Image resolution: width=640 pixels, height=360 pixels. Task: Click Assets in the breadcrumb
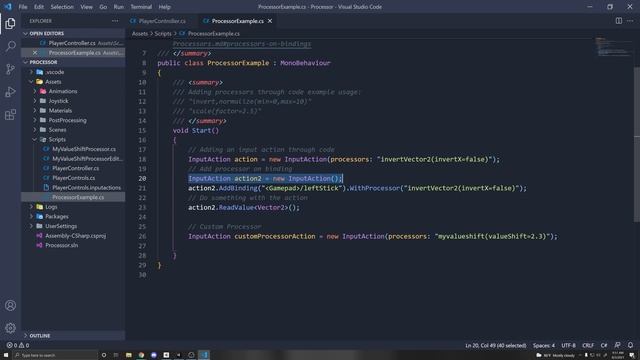(140, 34)
